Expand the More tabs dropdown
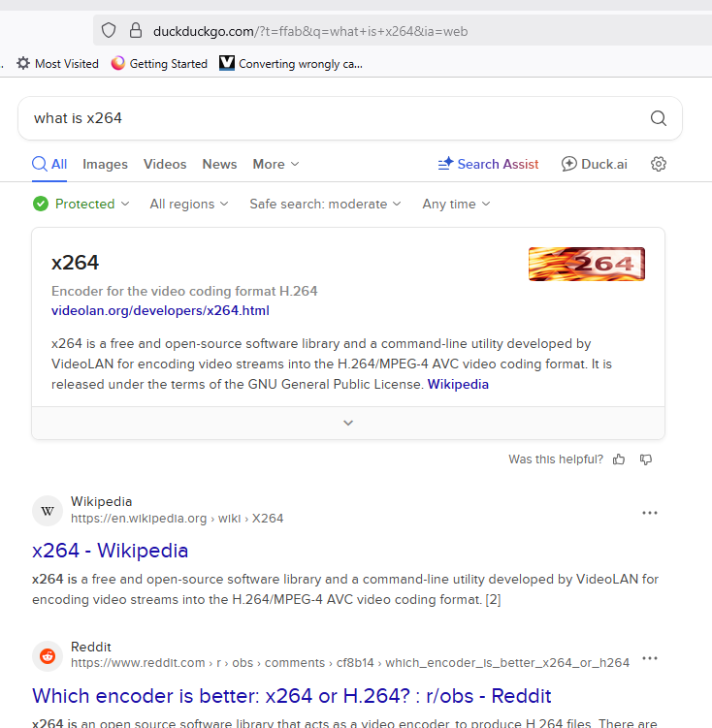 coord(275,164)
